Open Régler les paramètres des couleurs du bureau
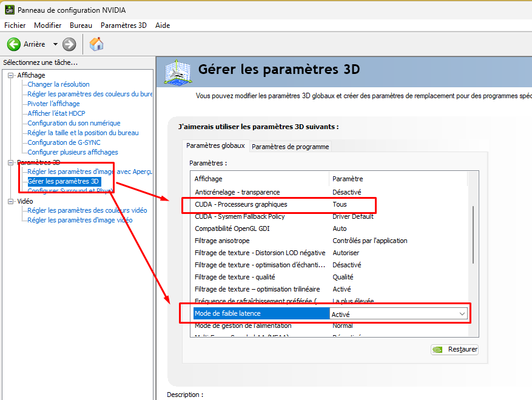 [90, 94]
